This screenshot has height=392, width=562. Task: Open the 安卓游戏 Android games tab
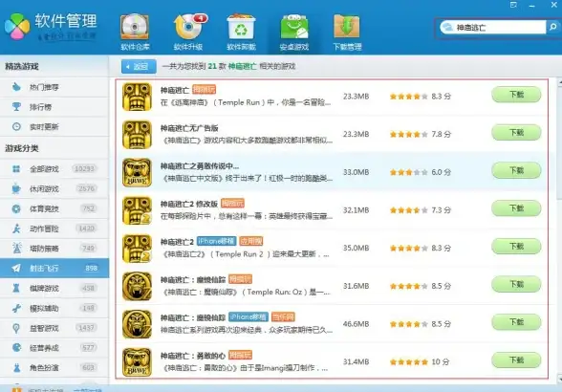coord(294,33)
